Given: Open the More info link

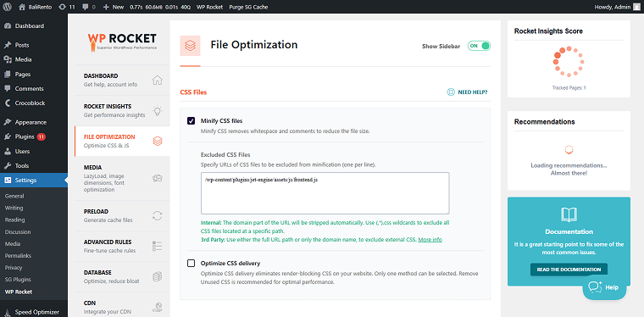Looking at the screenshot, I should [430, 239].
